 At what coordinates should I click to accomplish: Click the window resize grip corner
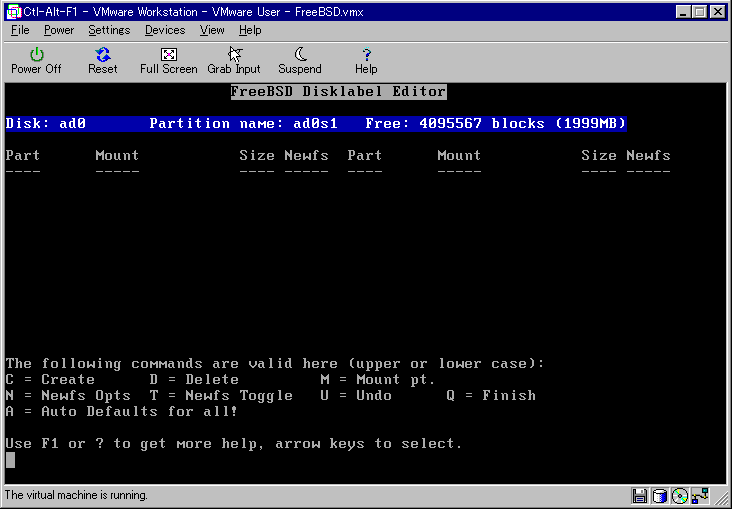point(721,498)
